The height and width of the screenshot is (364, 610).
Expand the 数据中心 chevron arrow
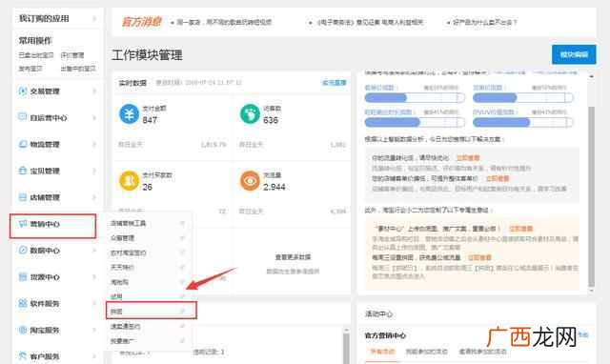point(94,251)
